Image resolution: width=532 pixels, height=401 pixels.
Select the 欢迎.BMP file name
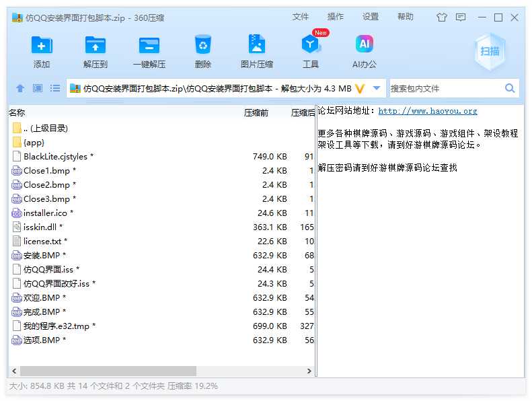point(42,298)
